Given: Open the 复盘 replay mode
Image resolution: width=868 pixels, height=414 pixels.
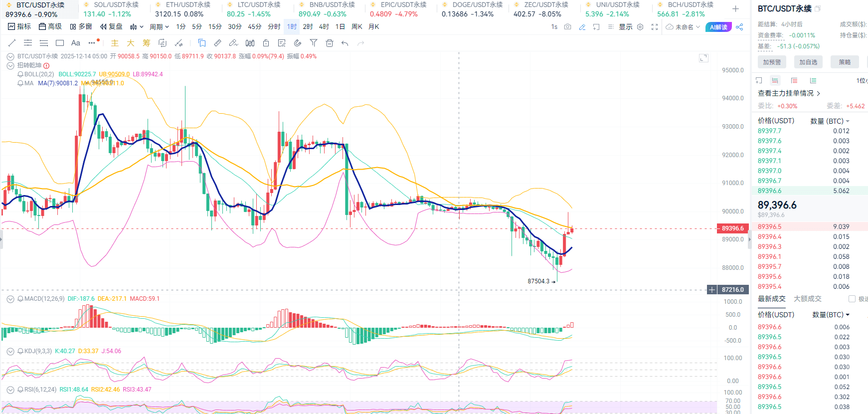Looking at the screenshot, I should (x=111, y=27).
